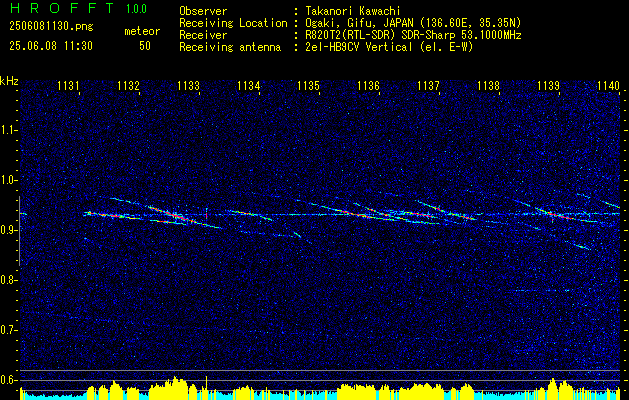This screenshot has width=629, height=400.
Task: Click the red vertical spike near 1133
Action: tap(206, 213)
